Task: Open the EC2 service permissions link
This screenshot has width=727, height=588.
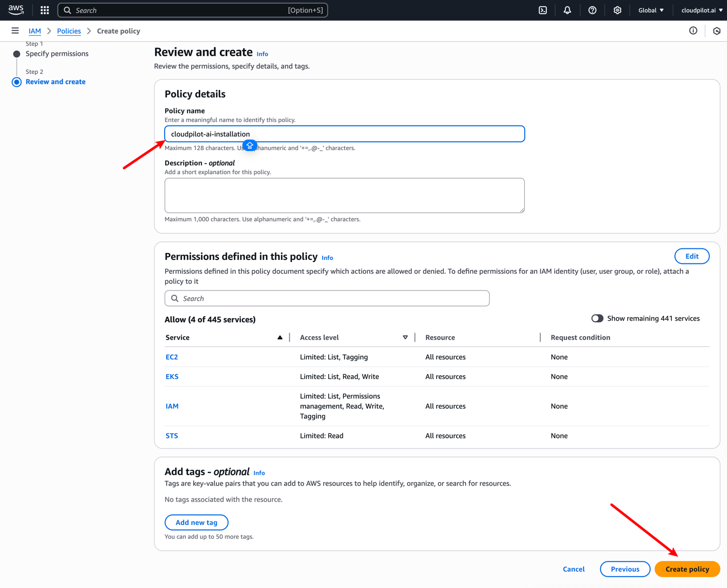Action: (x=172, y=357)
